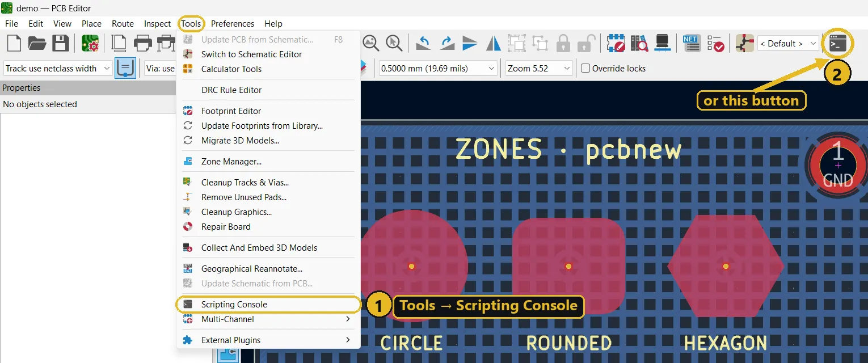
Task: Open the File menu
Action: click(11, 24)
